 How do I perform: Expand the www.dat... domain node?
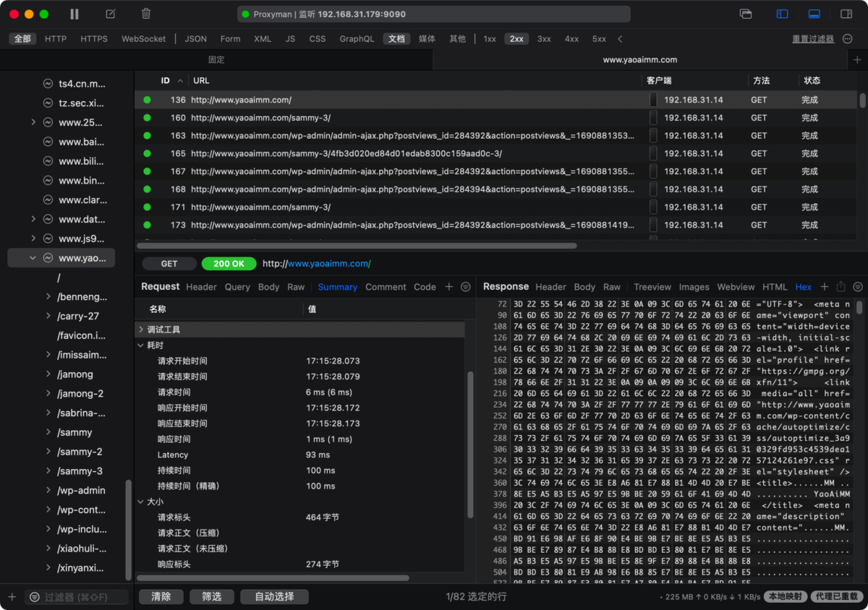[x=33, y=219]
